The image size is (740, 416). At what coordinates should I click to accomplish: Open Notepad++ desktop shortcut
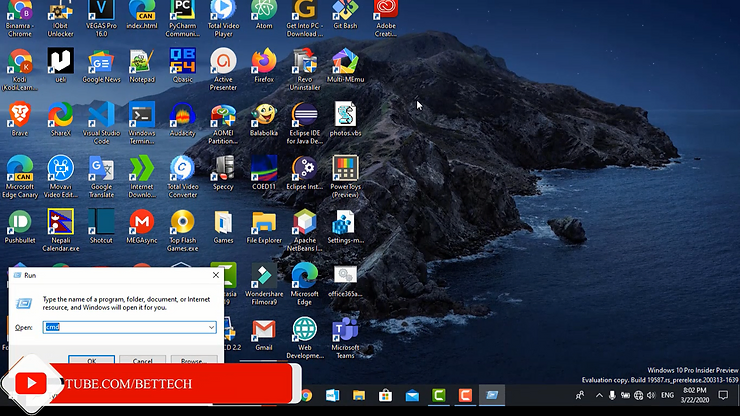point(142,65)
